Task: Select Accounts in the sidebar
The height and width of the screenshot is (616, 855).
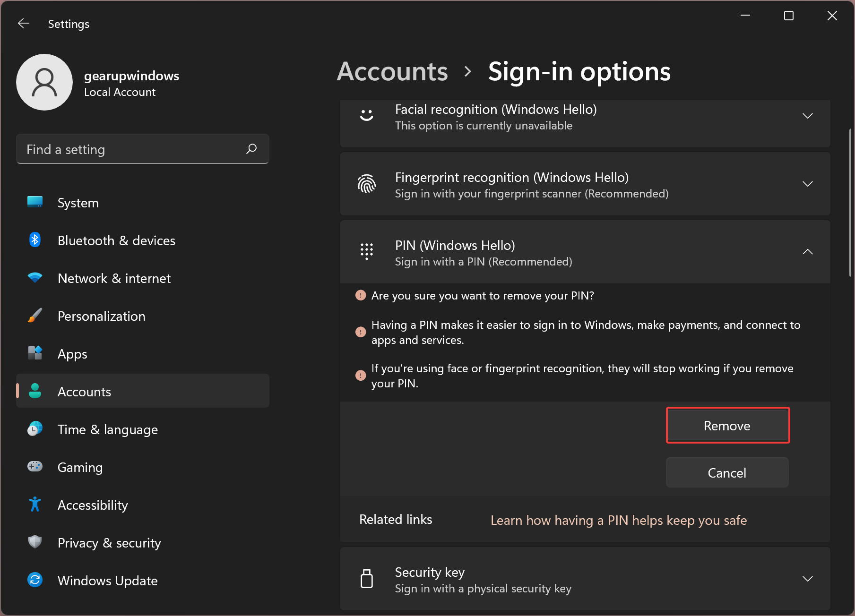Action: coord(143,391)
